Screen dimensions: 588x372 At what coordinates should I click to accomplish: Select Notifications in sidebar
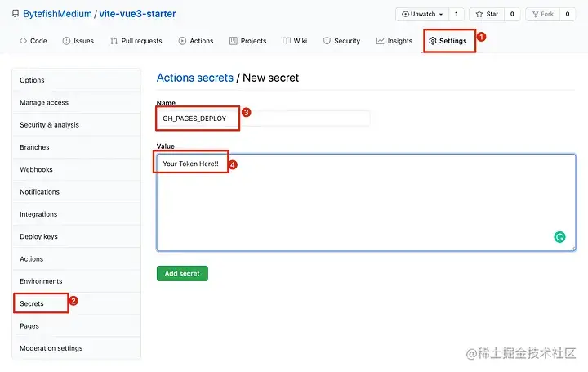click(x=77, y=192)
